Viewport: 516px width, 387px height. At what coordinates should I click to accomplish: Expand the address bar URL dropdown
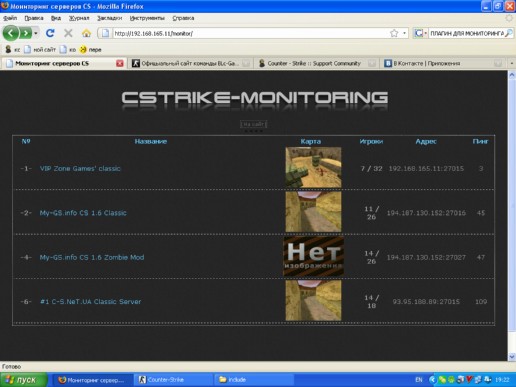coord(404,33)
